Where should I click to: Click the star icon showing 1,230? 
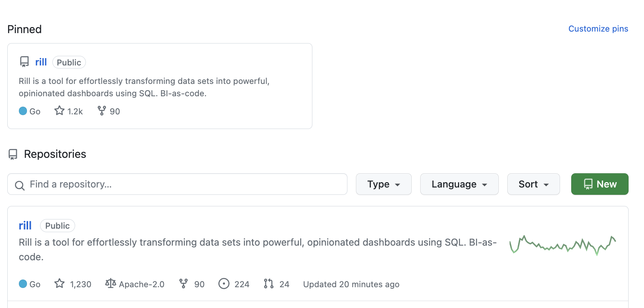tap(59, 284)
